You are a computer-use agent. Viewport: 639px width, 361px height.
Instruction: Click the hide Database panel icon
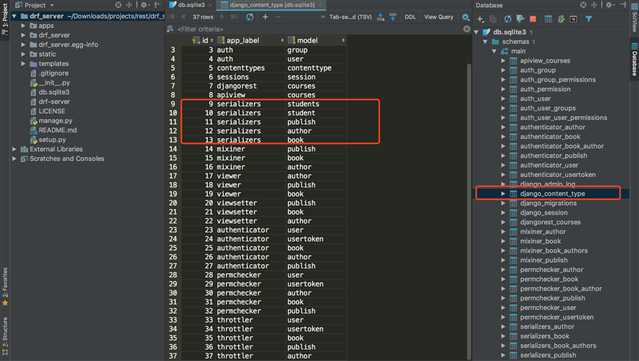tap(622, 5)
